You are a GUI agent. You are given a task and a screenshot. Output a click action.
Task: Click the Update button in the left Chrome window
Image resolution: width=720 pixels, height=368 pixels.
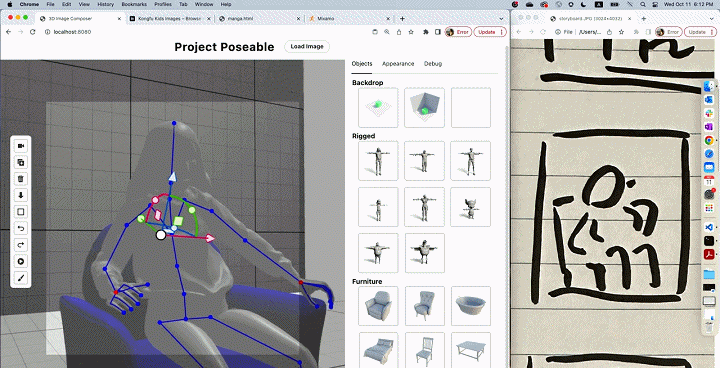coord(489,32)
